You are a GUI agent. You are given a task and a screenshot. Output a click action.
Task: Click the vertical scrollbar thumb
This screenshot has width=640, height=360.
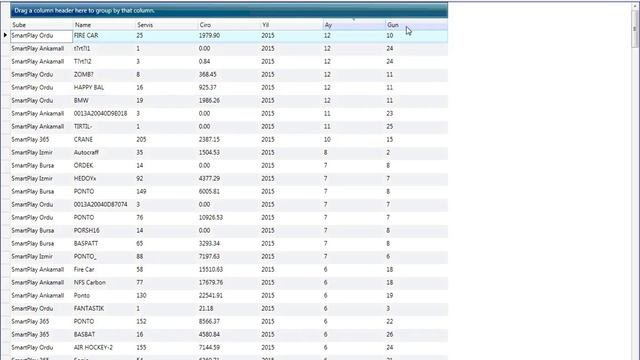[x=635, y=29]
